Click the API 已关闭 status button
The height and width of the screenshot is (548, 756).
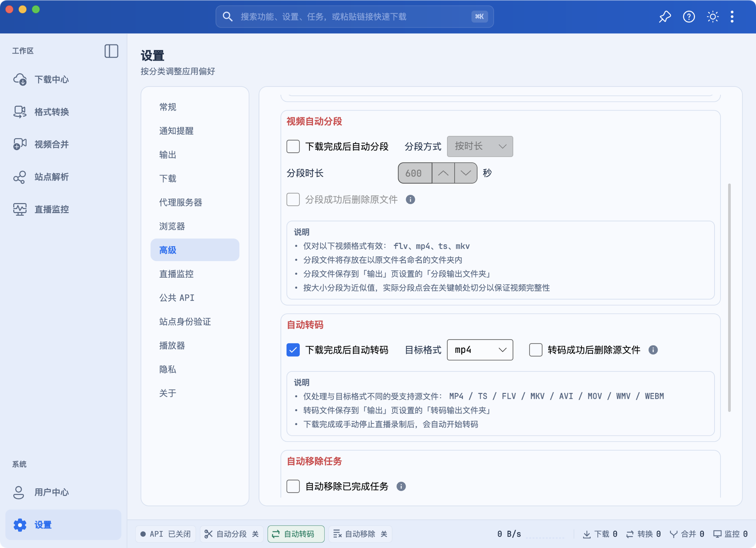click(165, 534)
